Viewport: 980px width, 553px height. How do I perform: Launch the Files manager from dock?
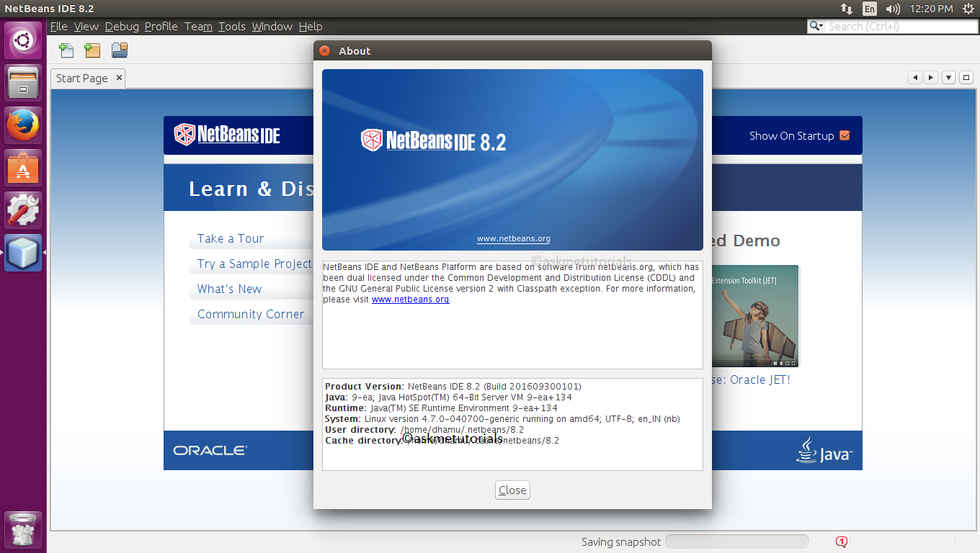[23, 83]
